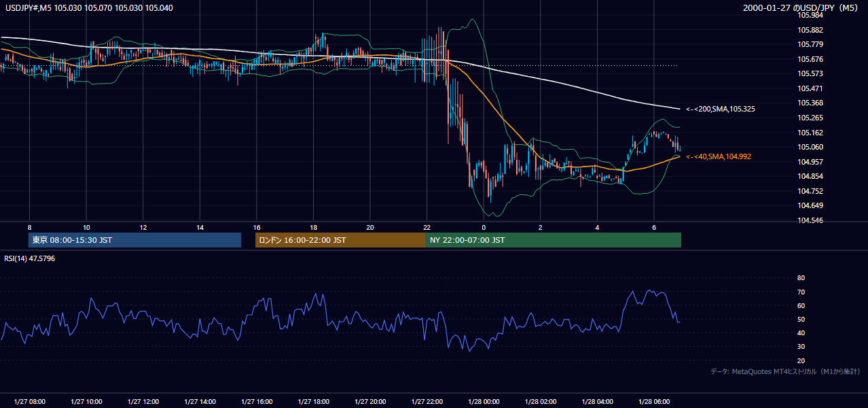Click the 1/27 12:00 time axis label
The height and width of the screenshot is (408, 868).
(x=143, y=402)
